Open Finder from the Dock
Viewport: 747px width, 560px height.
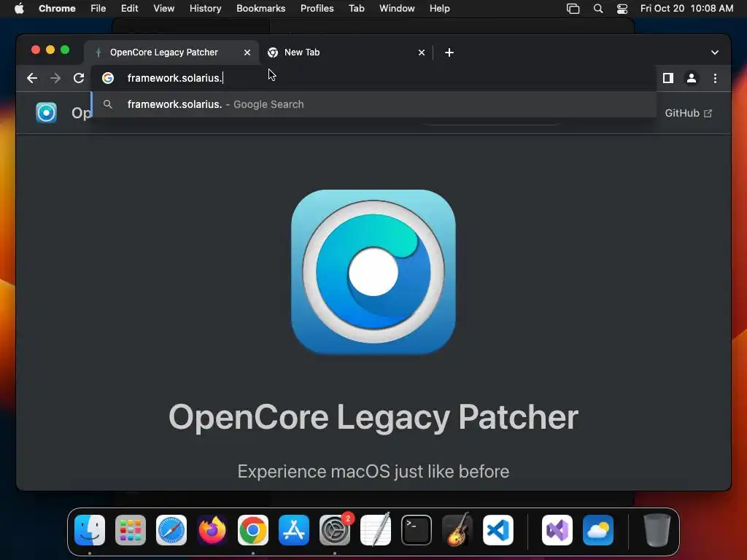pyautogui.click(x=90, y=530)
